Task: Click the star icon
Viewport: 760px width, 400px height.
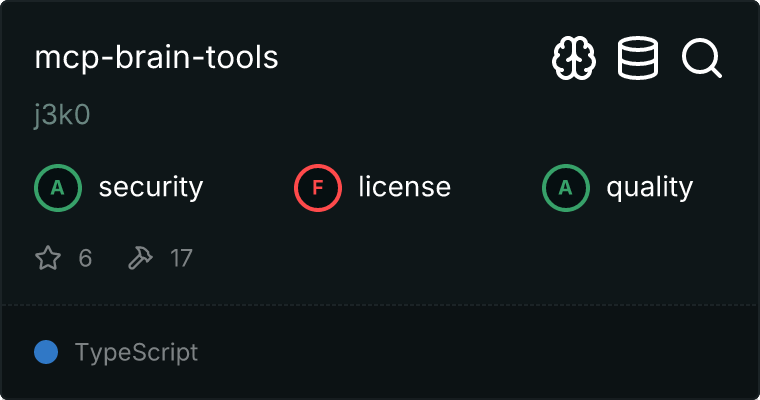Action: click(48, 259)
